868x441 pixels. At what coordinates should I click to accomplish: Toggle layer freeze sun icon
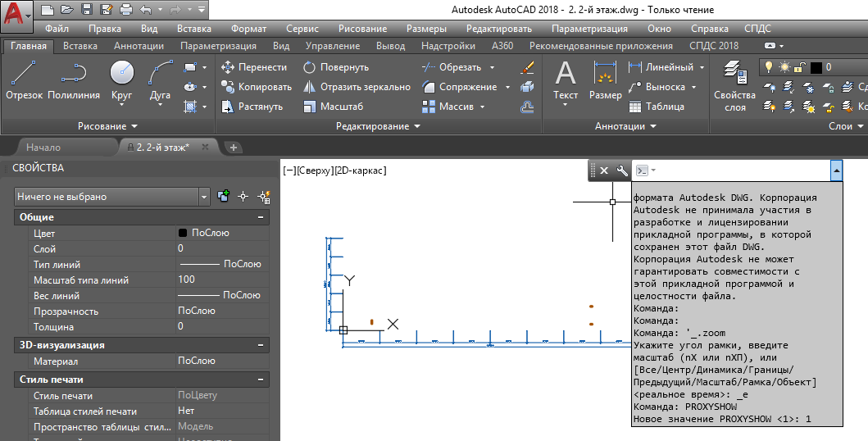(784, 67)
